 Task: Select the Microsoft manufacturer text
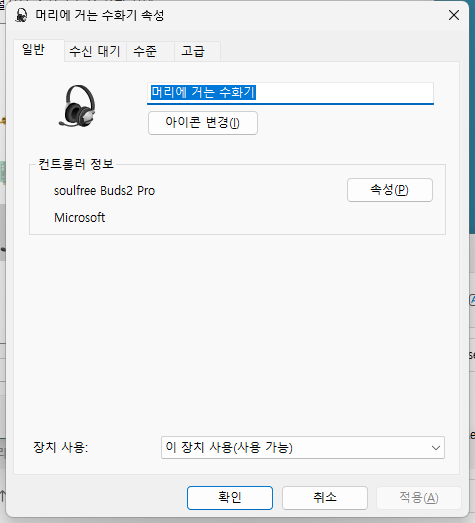(x=80, y=218)
